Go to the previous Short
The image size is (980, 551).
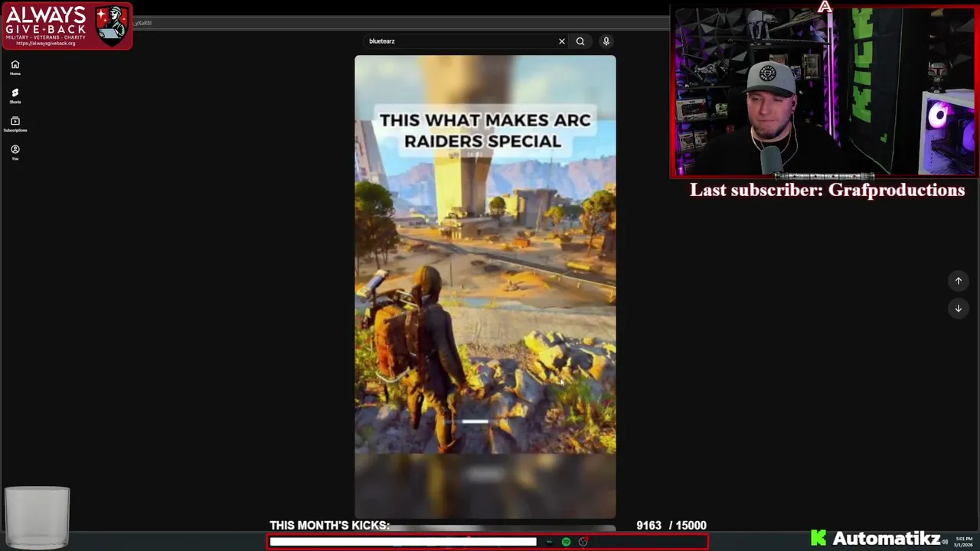(x=958, y=281)
